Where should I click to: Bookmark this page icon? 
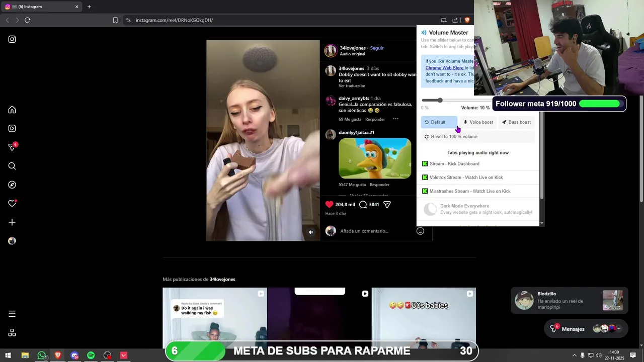[x=115, y=20]
